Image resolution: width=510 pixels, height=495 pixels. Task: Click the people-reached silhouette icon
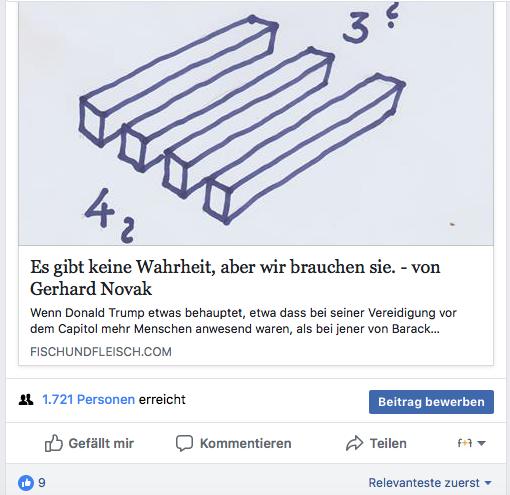[26, 399]
